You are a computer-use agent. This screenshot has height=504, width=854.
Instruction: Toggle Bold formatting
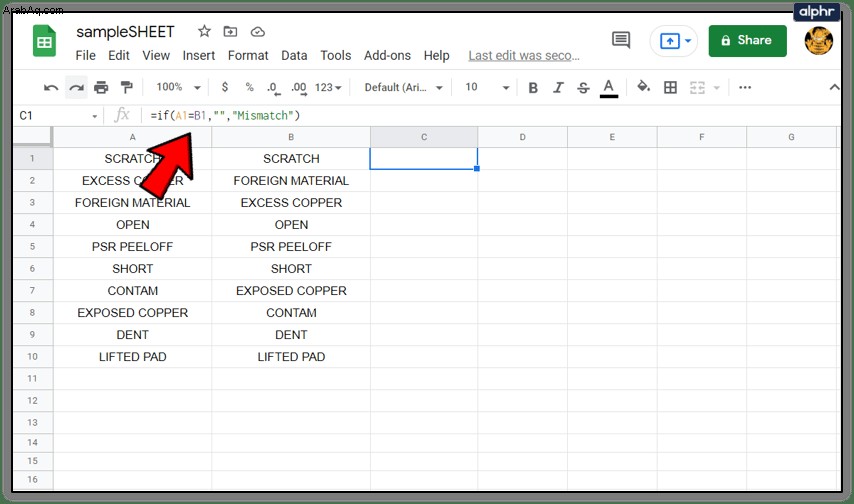(533, 88)
